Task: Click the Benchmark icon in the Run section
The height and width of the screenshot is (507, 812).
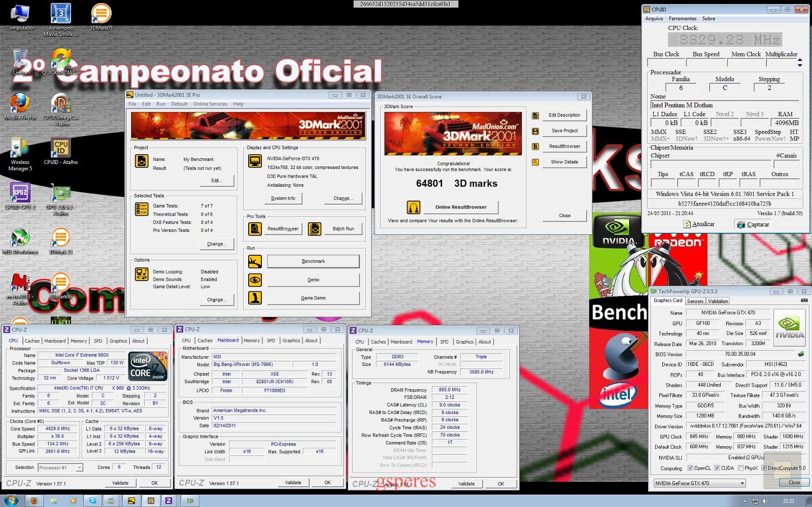Action: pyautogui.click(x=255, y=261)
